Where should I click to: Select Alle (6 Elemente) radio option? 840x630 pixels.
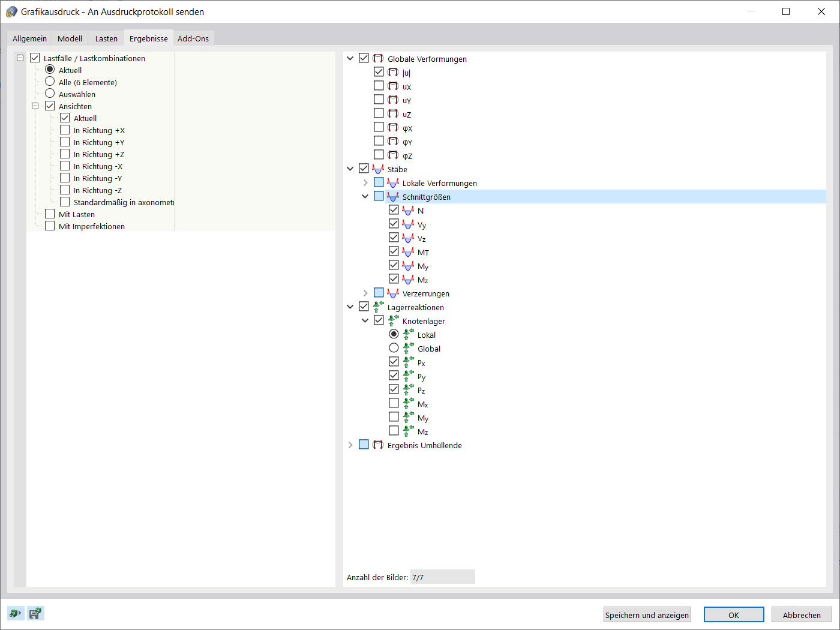(50, 82)
